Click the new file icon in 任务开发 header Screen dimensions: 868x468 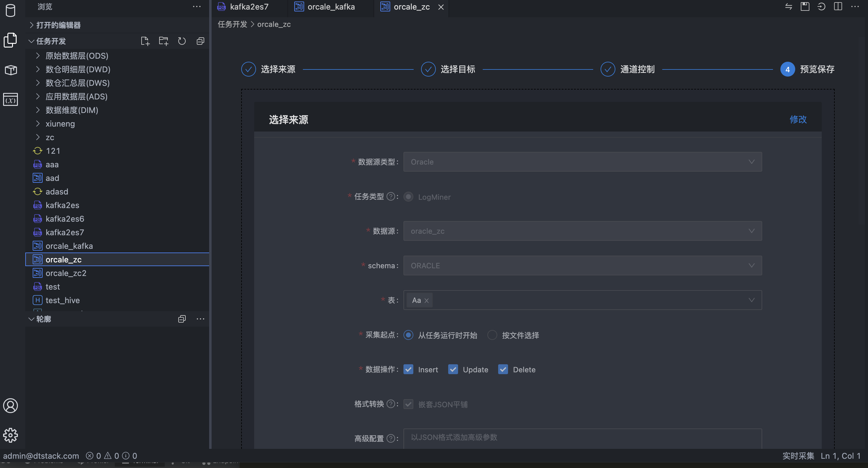[145, 41]
